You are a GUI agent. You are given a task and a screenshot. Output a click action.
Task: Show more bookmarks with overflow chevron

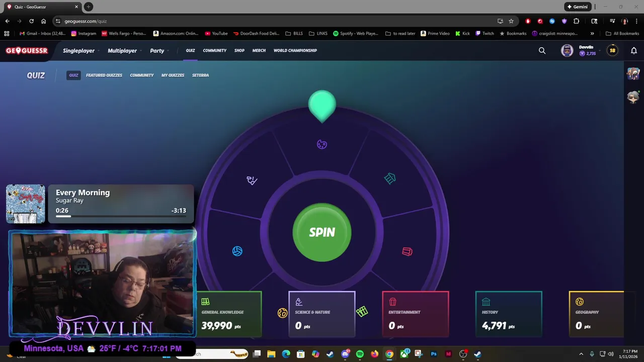pos(592,34)
